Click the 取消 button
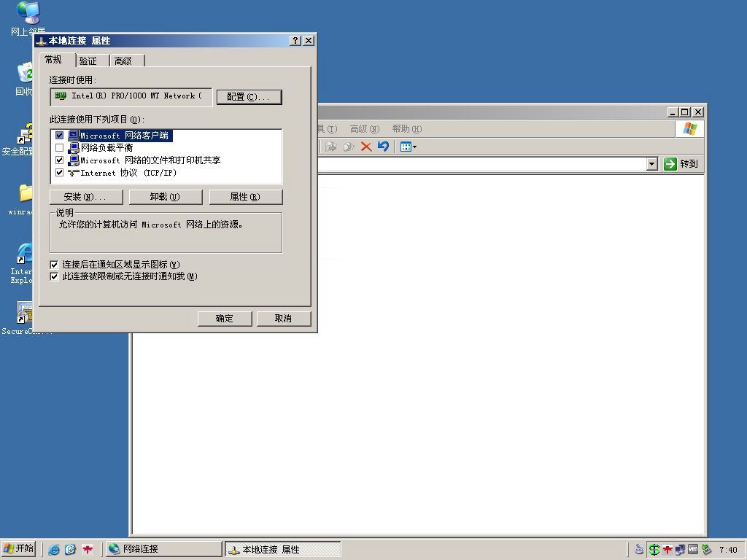747x560 pixels. pyautogui.click(x=284, y=319)
